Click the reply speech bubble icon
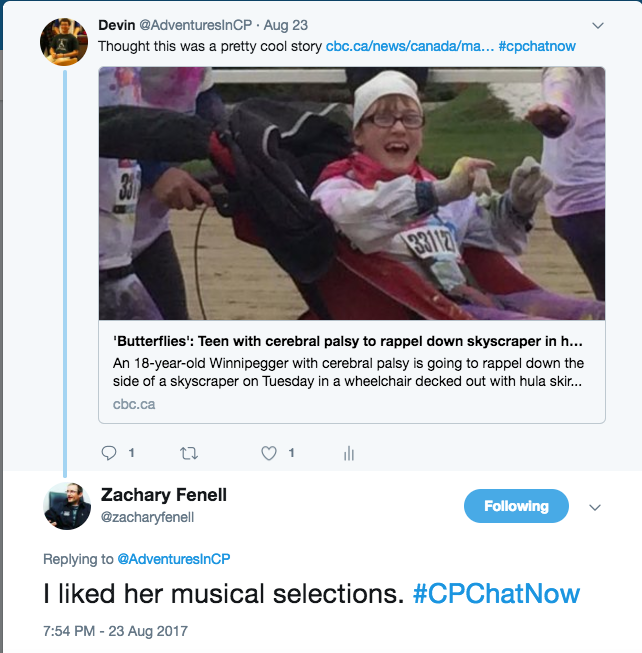The image size is (642, 653). tap(110, 453)
